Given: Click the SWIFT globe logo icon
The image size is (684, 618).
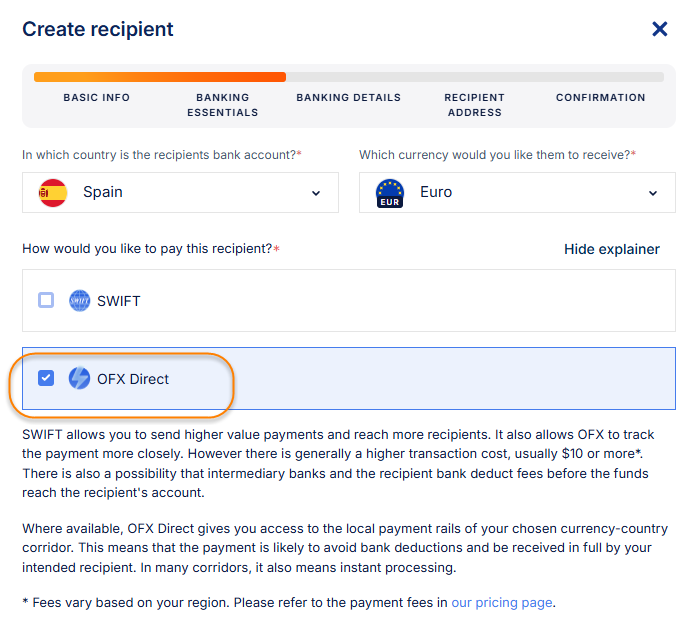Looking at the screenshot, I should [80, 300].
